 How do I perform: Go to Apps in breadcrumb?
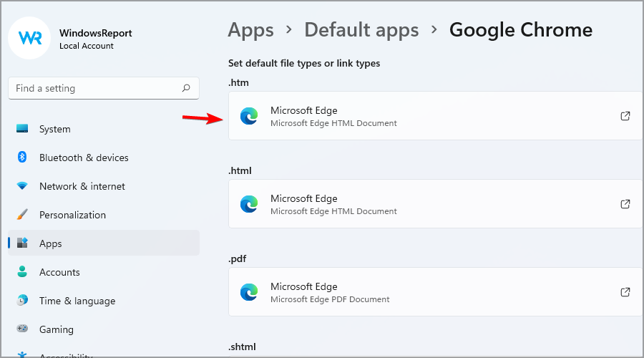(x=250, y=30)
